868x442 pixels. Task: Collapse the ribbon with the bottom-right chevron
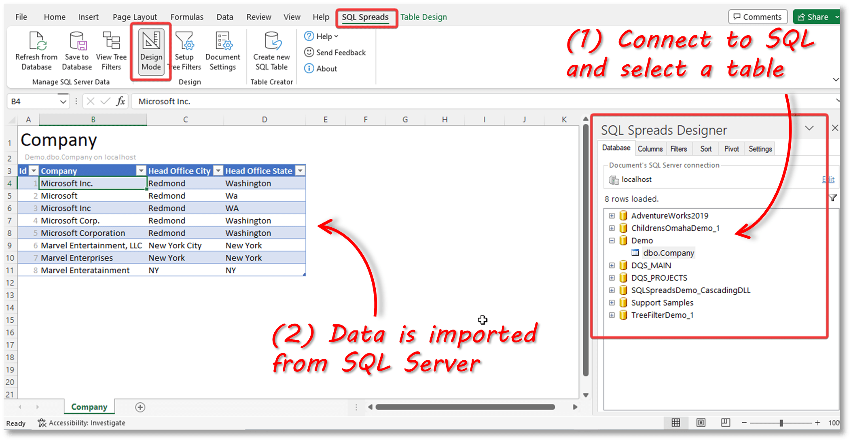[x=836, y=80]
